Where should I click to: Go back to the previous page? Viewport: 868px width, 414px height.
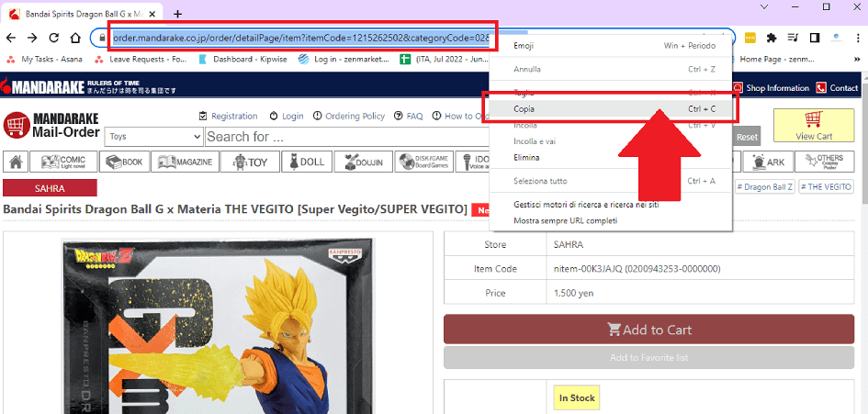(x=10, y=38)
